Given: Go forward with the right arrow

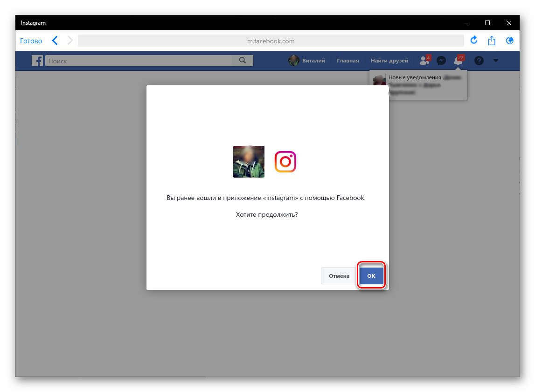Looking at the screenshot, I should [x=70, y=41].
